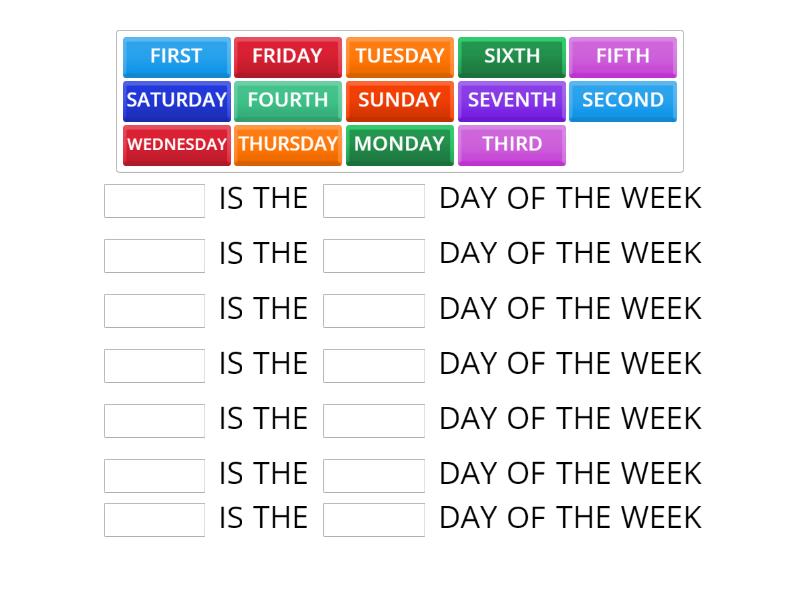Select the FIRST word tile
This screenshot has width=800, height=600.
(x=176, y=57)
